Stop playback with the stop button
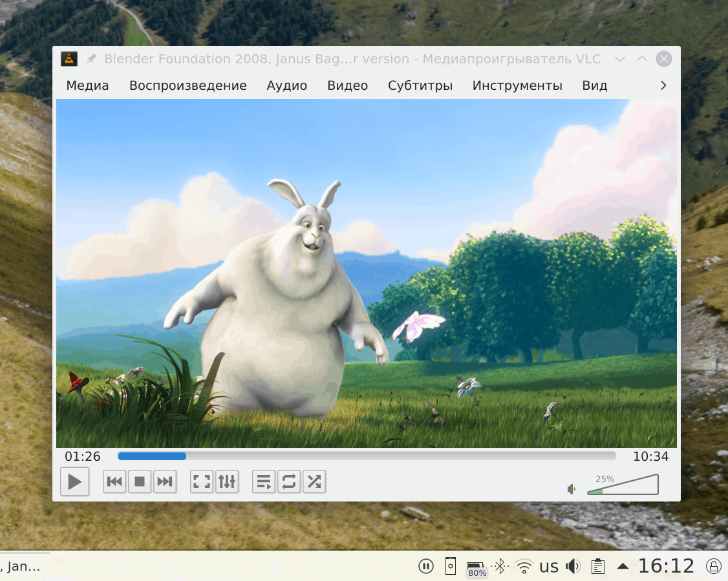Viewport: 728px width, 581px height. click(139, 481)
